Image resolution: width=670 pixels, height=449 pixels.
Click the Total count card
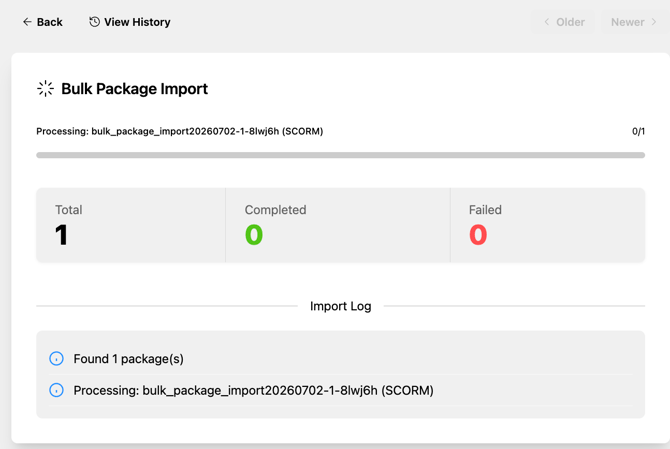(x=131, y=225)
